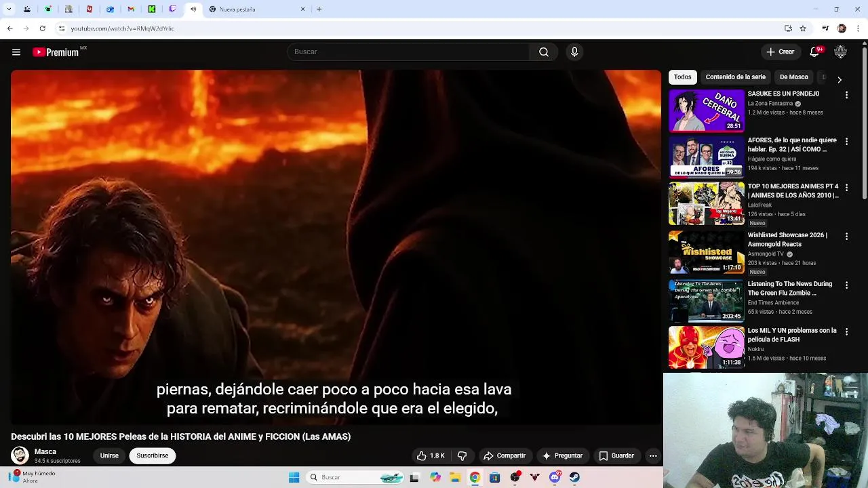Open the YouTube hamburger guide menu

pos(16,52)
